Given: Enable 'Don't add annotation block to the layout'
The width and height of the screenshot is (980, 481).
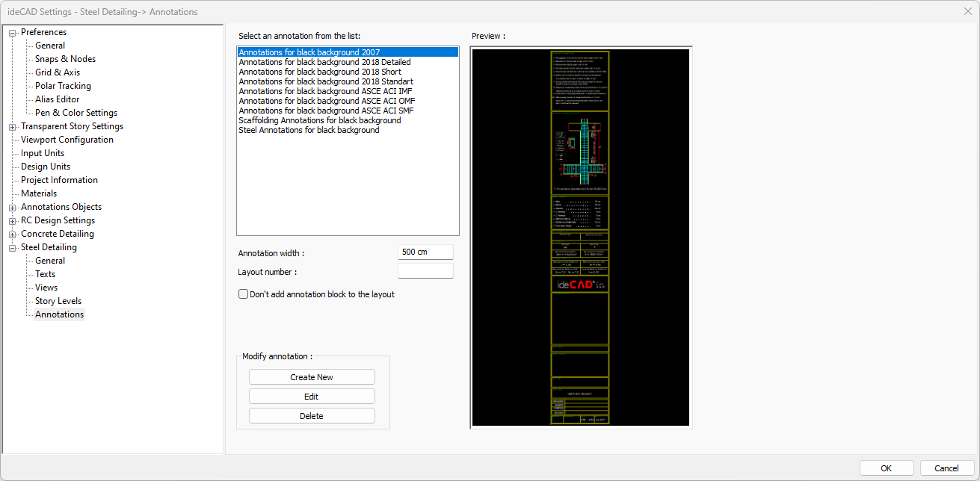Looking at the screenshot, I should pyautogui.click(x=243, y=294).
